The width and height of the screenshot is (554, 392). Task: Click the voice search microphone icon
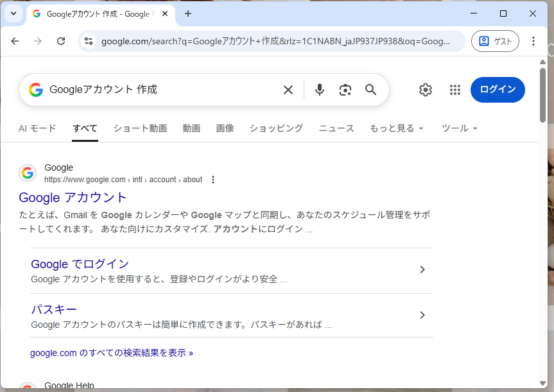[x=320, y=90]
